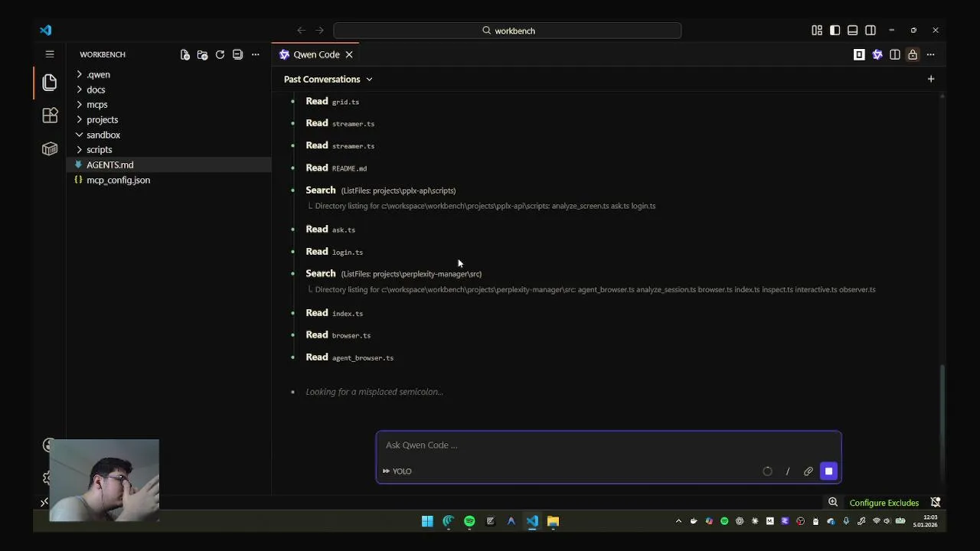This screenshot has width=980, height=551.
Task: Expand the docs folder
Action: 168,90
